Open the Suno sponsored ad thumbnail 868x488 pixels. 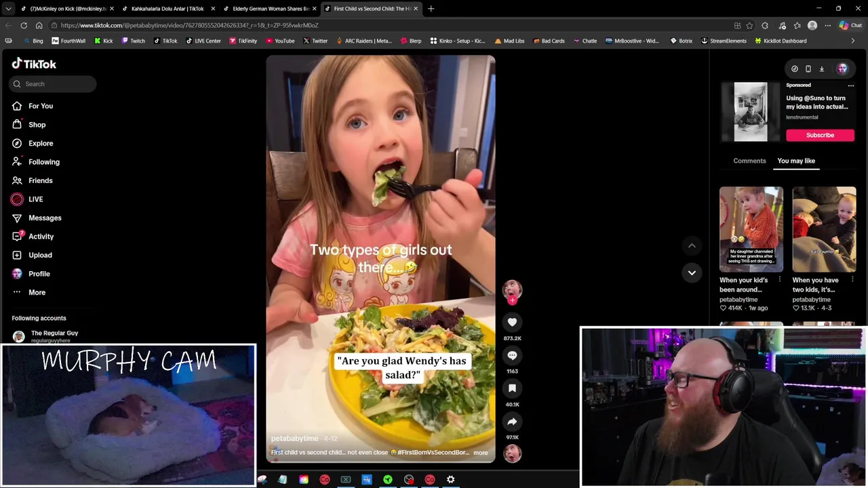751,112
